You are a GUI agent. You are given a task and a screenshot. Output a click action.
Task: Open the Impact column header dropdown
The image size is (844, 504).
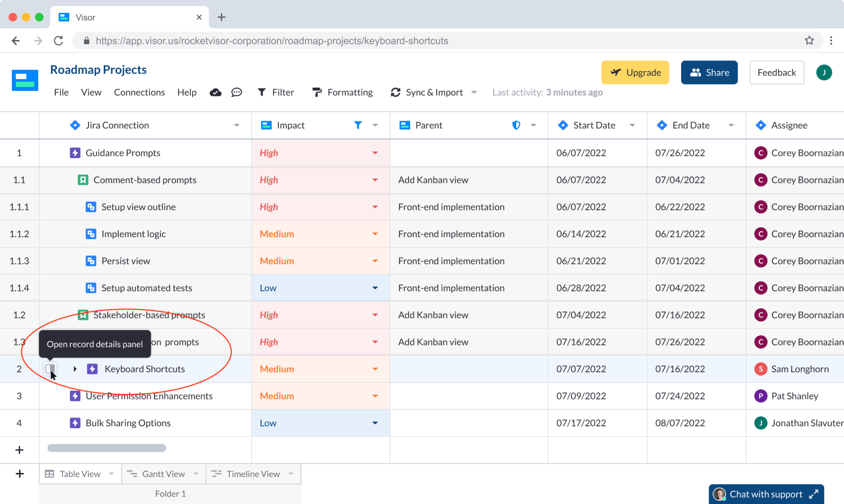(x=375, y=125)
